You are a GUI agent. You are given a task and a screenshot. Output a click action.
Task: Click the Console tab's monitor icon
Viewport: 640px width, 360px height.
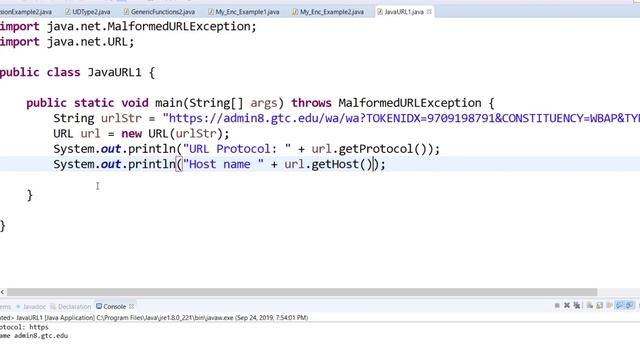(x=99, y=306)
